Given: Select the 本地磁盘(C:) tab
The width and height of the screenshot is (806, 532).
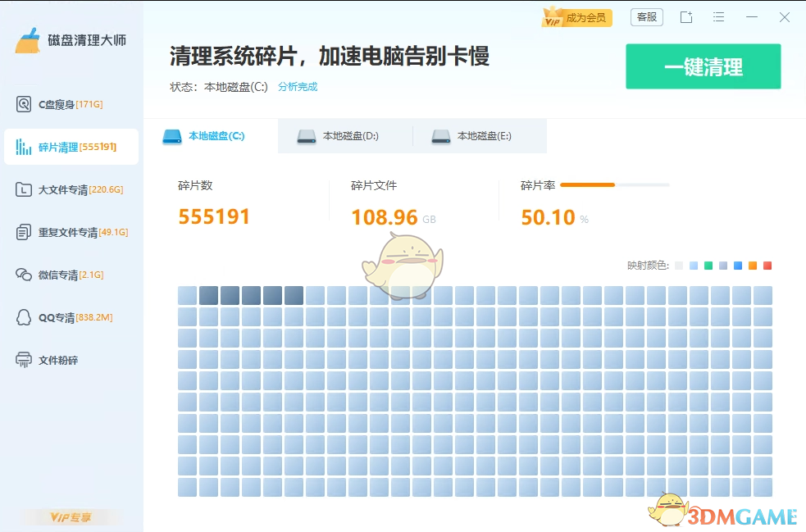Looking at the screenshot, I should pos(215,136).
